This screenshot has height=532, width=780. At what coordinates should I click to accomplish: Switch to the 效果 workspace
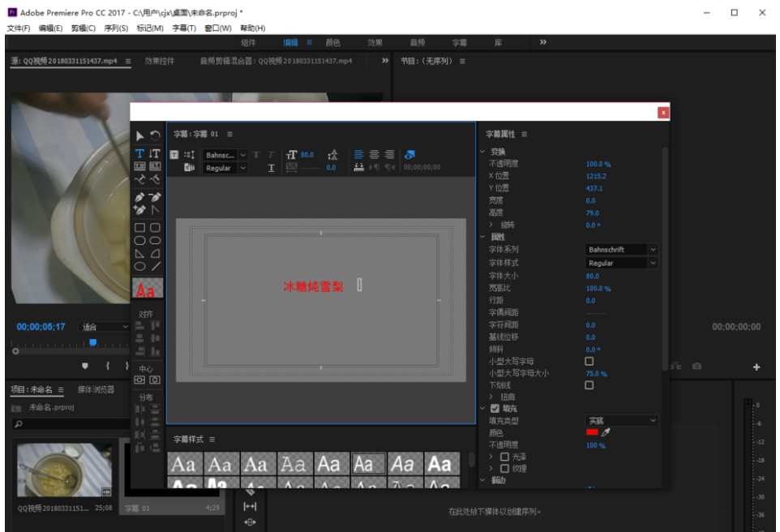click(375, 43)
